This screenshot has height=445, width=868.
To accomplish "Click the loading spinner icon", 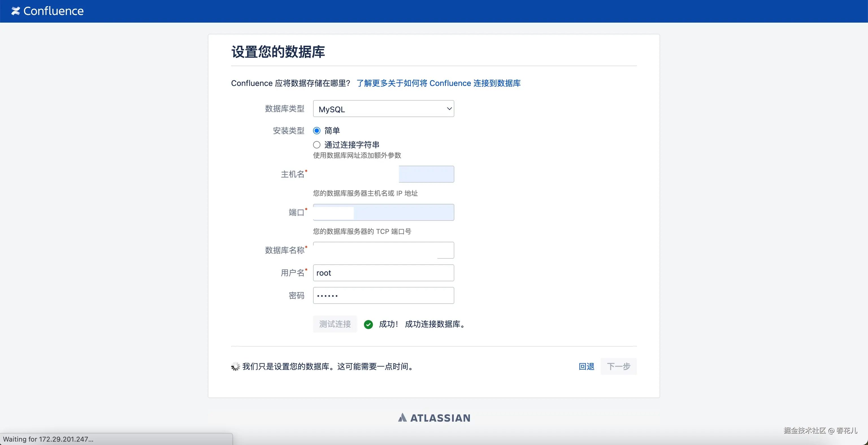I will 235,366.
